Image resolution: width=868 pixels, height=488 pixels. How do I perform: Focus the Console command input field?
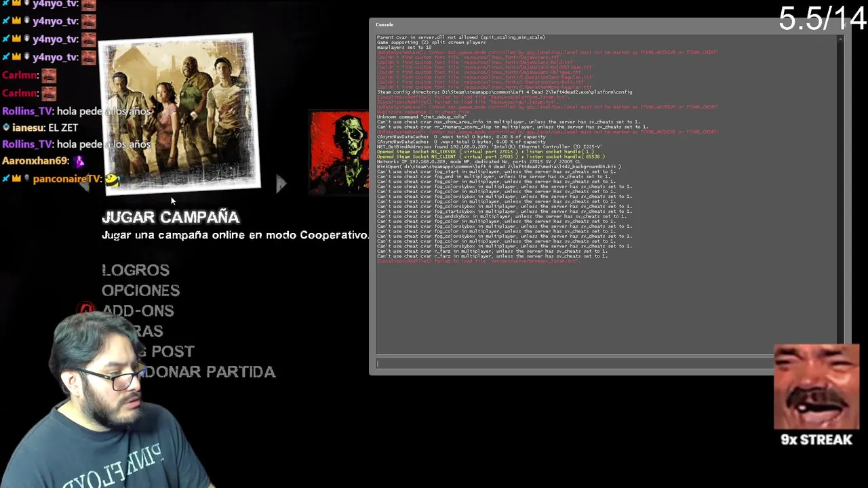(574, 363)
